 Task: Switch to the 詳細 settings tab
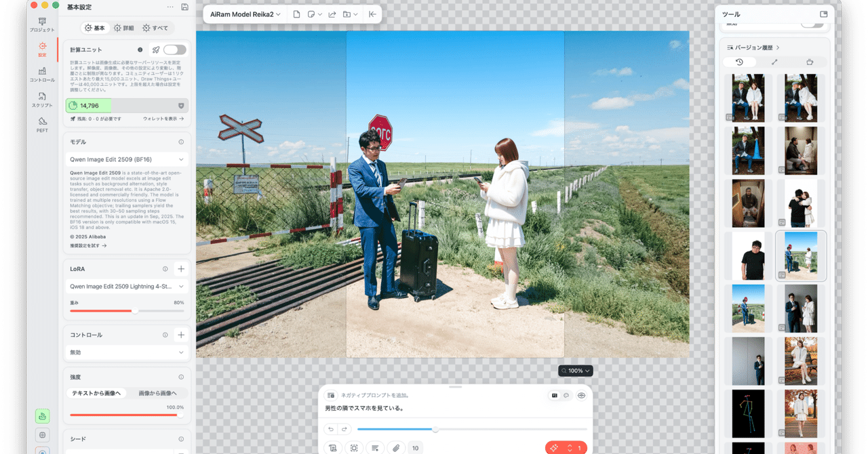124,28
